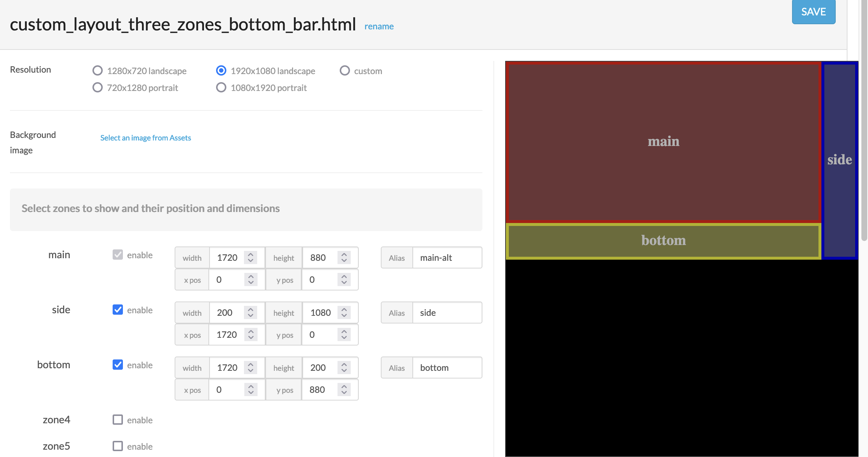Enable zone4
868x457 pixels.
(117, 420)
